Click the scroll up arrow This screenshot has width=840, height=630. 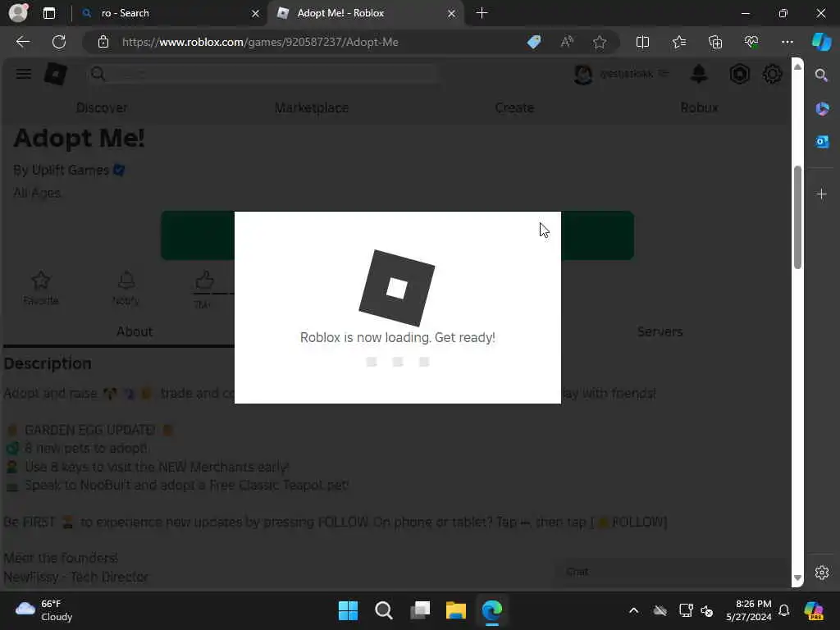(797, 66)
